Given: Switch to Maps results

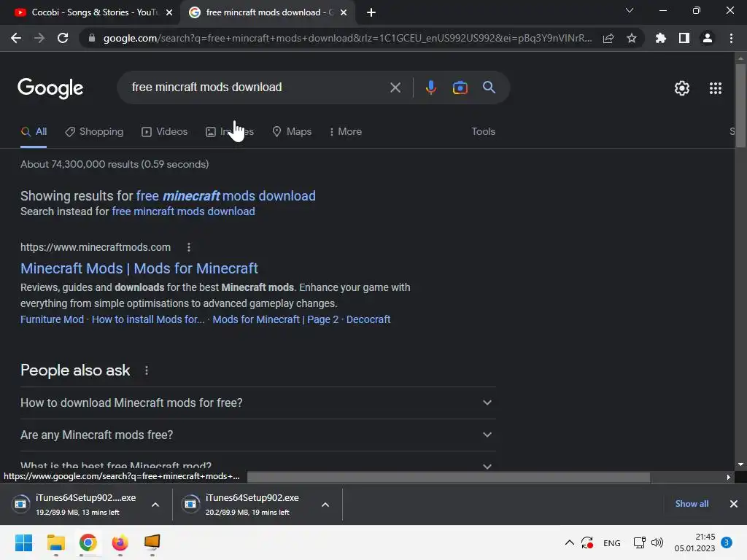Looking at the screenshot, I should pos(292,131).
